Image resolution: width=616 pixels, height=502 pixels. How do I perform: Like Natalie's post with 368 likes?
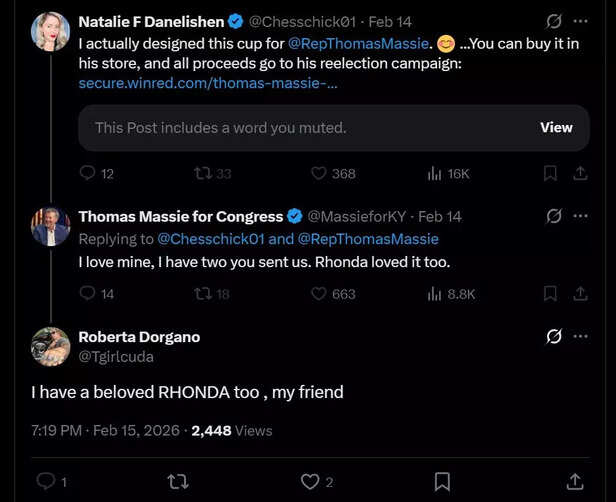pyautogui.click(x=319, y=173)
